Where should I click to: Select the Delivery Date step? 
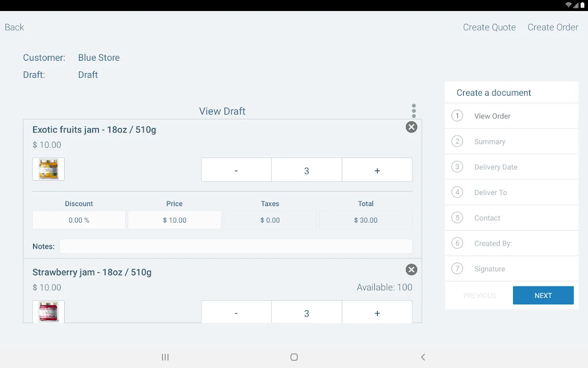[512, 167]
